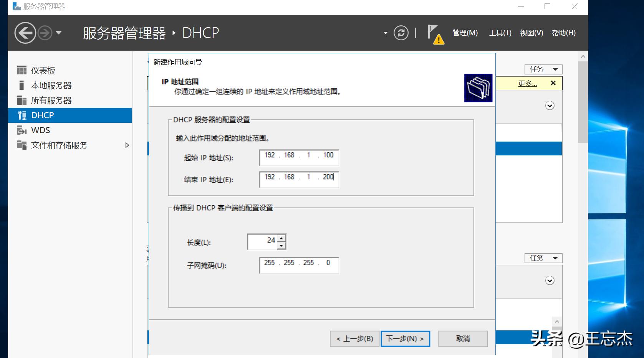
Task: Expand 文件和存储服务 with its arrow
Action: (127, 145)
